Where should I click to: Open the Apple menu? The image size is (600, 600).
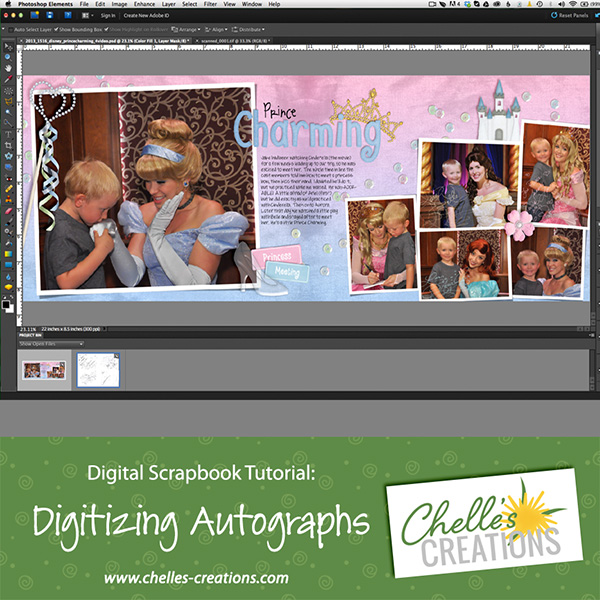pos(8,4)
